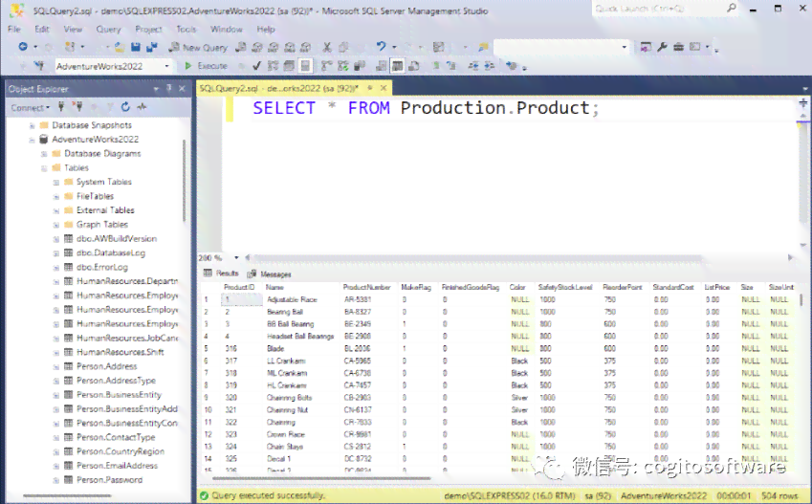This screenshot has height=504, width=812.
Task: Click the Activity Monitor icon in Object Explorer
Action: [x=142, y=107]
